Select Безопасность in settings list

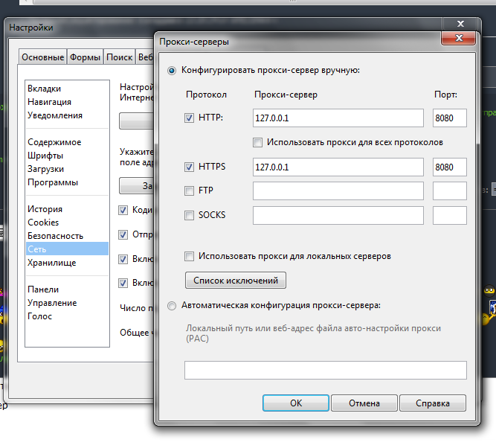67,236
